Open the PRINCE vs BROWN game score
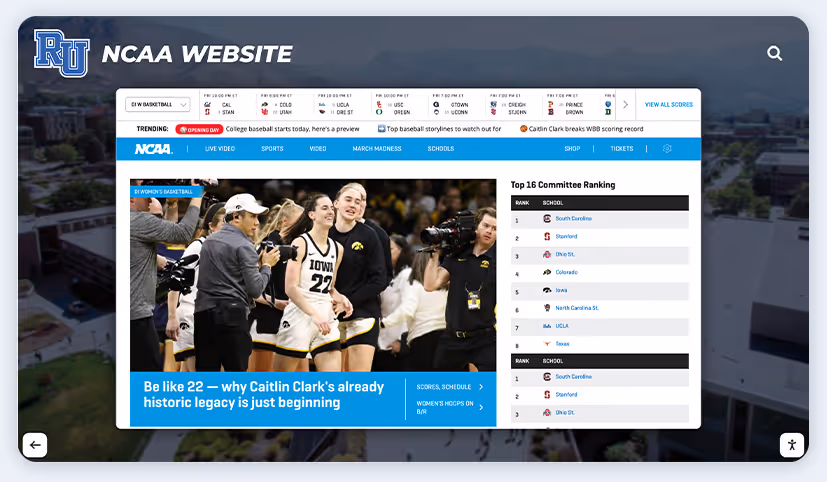 click(x=571, y=105)
